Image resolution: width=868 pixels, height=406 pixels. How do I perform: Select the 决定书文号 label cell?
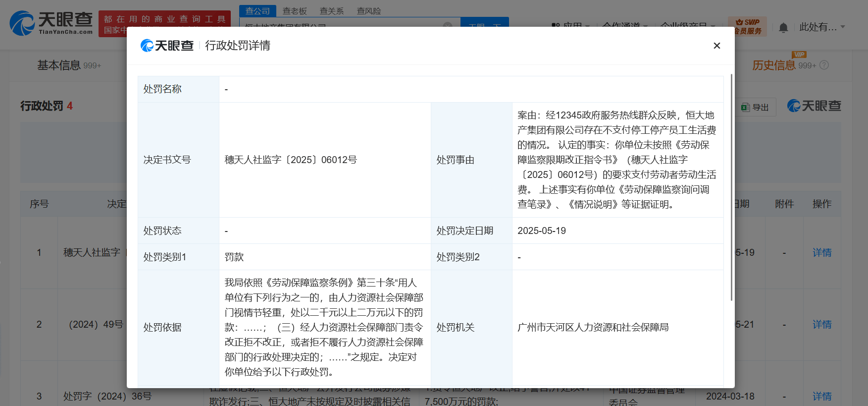(x=178, y=160)
